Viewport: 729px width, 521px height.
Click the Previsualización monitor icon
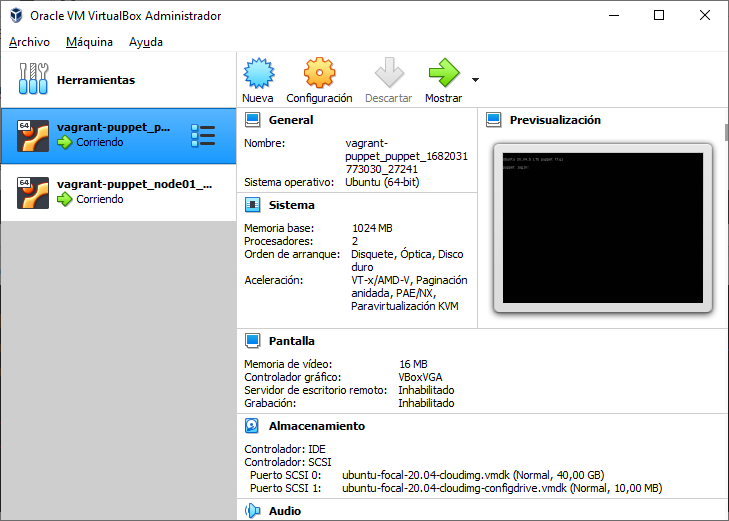pyautogui.click(x=494, y=120)
